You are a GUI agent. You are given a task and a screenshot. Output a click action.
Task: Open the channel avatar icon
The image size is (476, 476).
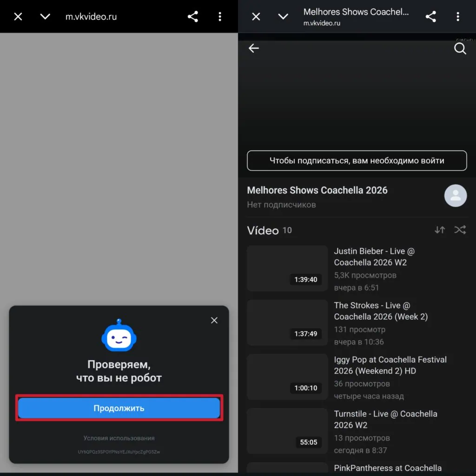456,196
